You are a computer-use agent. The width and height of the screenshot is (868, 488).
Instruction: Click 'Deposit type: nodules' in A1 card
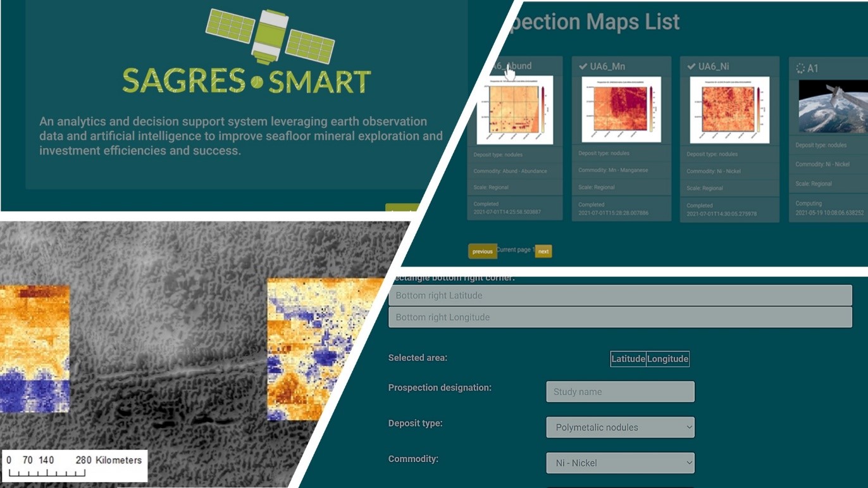click(x=821, y=145)
